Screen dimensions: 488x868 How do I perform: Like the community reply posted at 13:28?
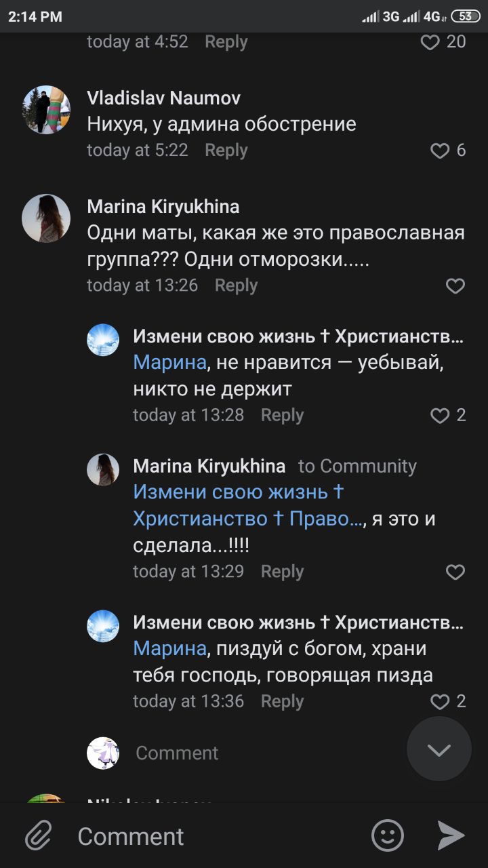point(441,416)
